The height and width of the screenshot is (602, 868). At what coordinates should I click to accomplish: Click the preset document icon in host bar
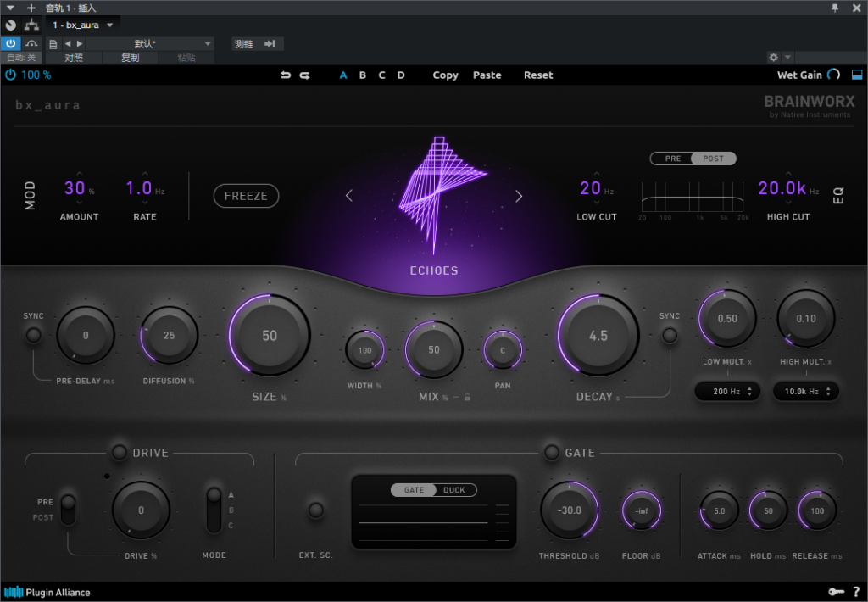53,44
